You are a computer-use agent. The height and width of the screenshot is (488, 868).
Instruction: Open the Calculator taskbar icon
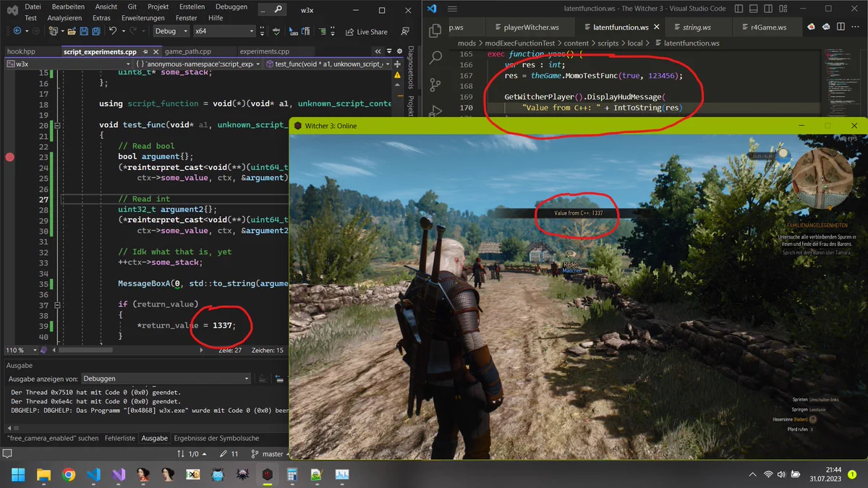tap(292, 475)
